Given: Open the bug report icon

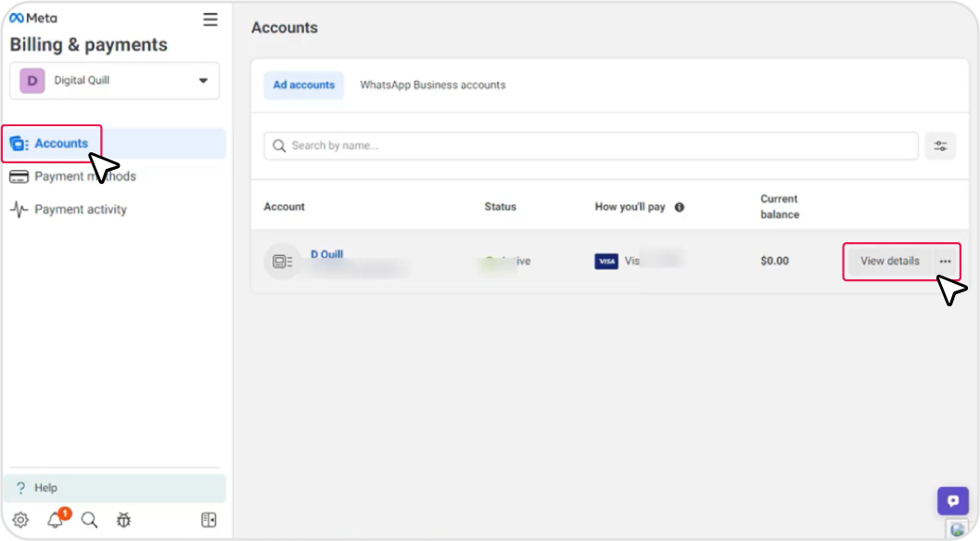Looking at the screenshot, I should point(124,520).
